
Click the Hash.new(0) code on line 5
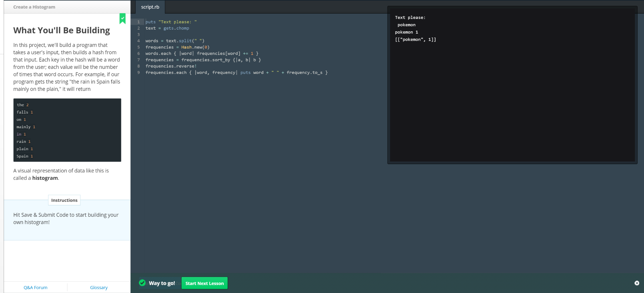pos(195,47)
